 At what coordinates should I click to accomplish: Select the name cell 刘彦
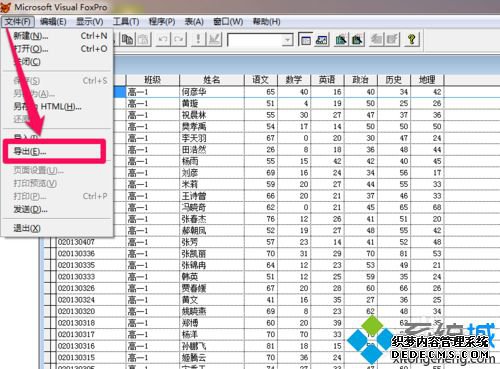(x=212, y=173)
